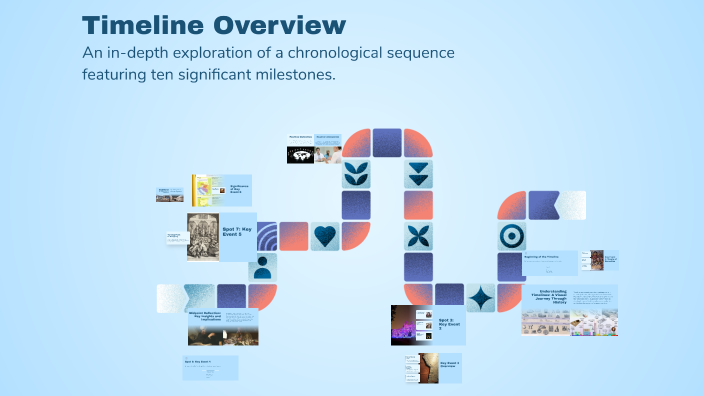Open the Practical Reflection brain-scan slide

coord(300,149)
